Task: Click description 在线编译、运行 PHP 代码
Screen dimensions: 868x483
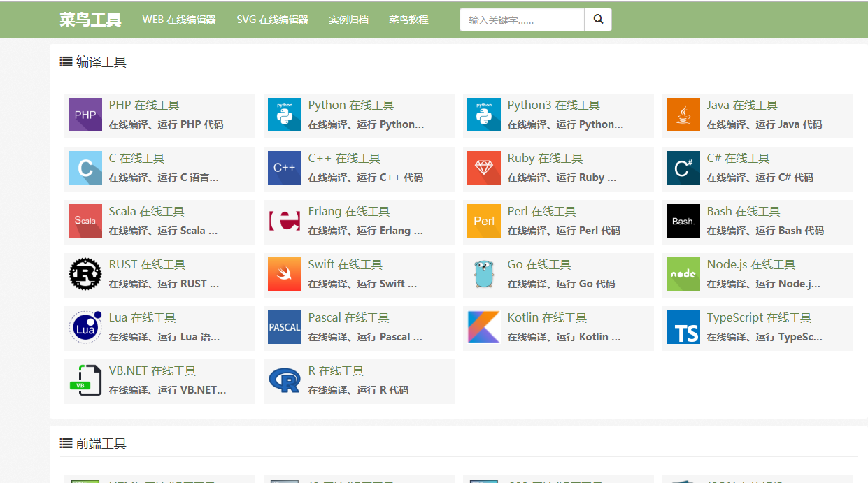Action: coord(166,124)
